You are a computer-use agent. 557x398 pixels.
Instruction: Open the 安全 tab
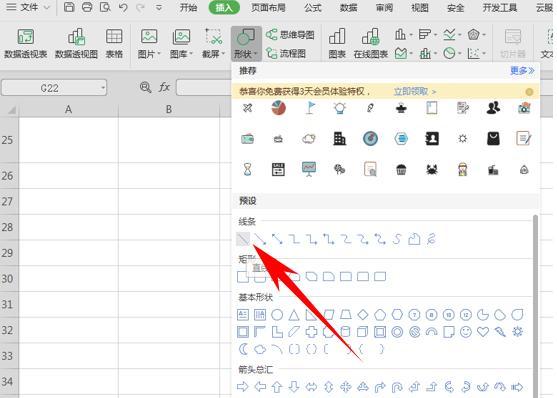pyautogui.click(x=455, y=7)
